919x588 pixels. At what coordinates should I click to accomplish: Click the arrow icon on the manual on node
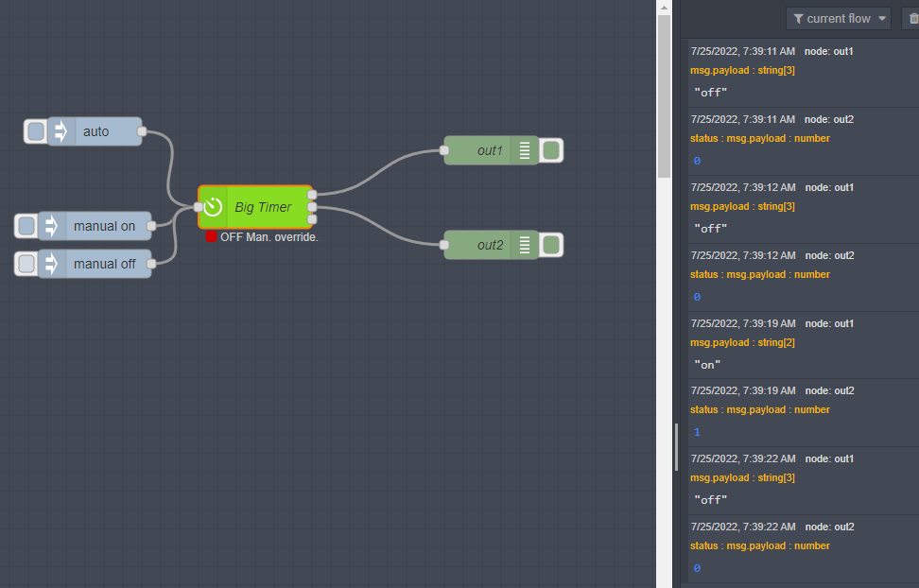tap(52, 226)
